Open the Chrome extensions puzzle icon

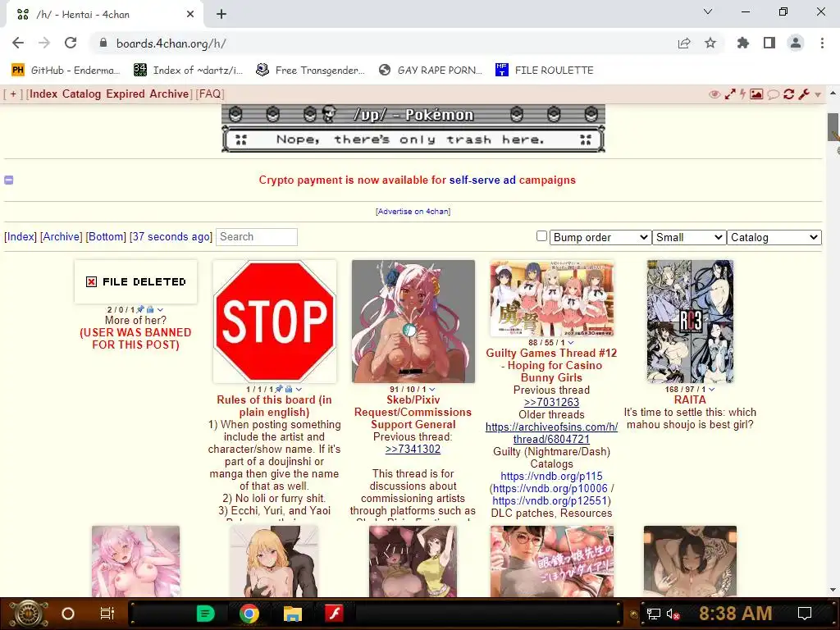743,43
